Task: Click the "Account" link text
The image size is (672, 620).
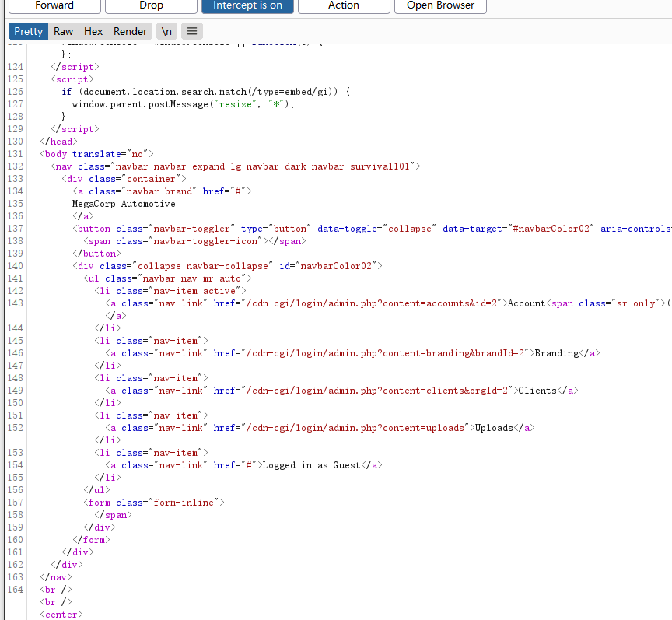Action: click(527, 303)
